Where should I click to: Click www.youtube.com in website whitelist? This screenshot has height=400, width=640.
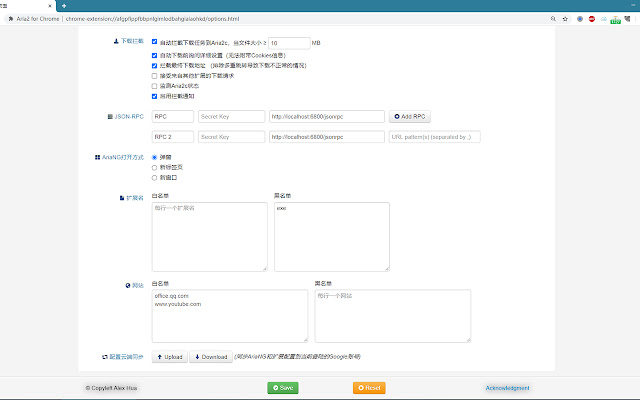pos(178,304)
